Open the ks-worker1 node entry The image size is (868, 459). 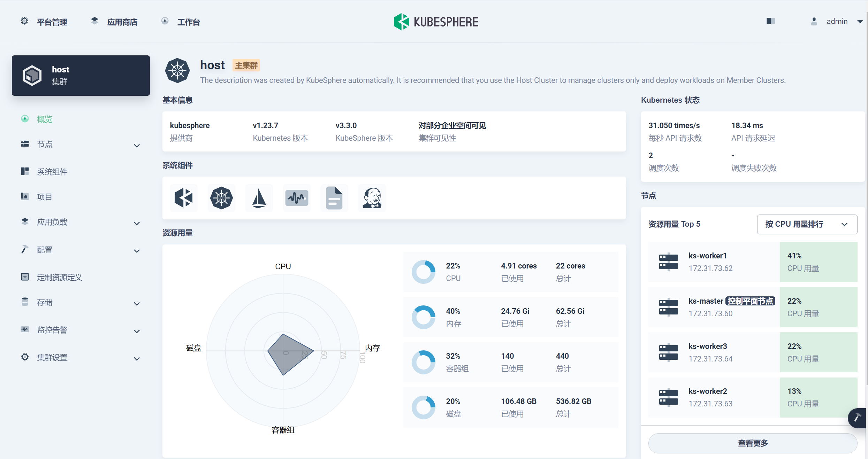coord(708,256)
